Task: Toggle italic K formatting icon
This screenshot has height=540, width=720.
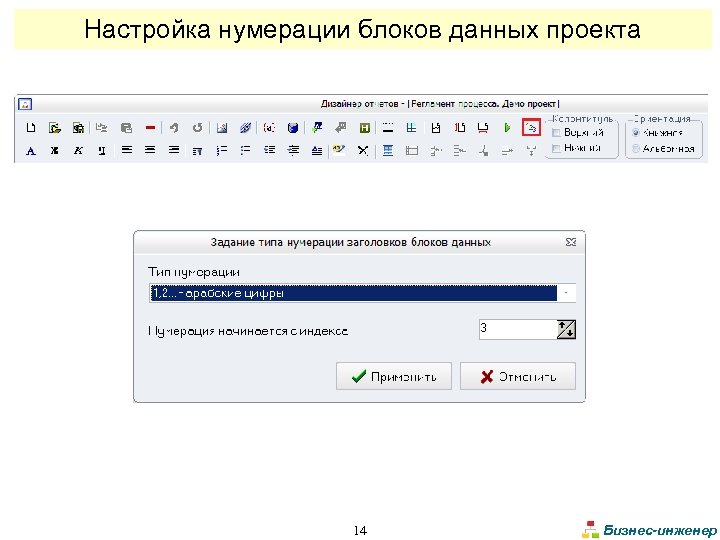Action: point(79,151)
